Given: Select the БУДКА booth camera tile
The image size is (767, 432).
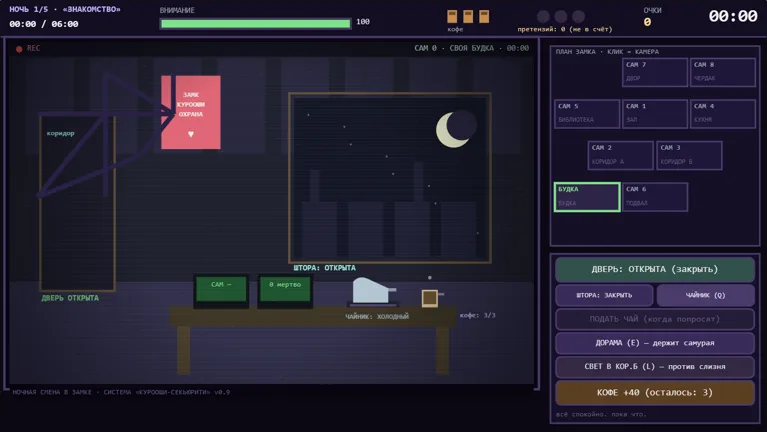Looking at the screenshot, I should (587, 197).
